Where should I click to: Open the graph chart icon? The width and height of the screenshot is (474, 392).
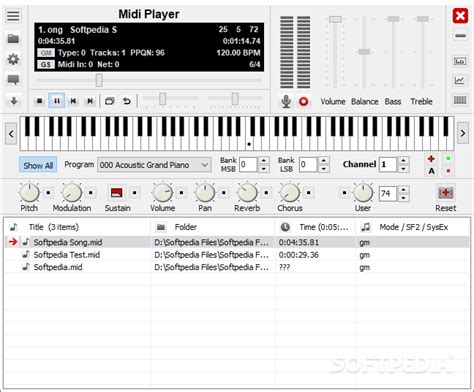pos(460,80)
